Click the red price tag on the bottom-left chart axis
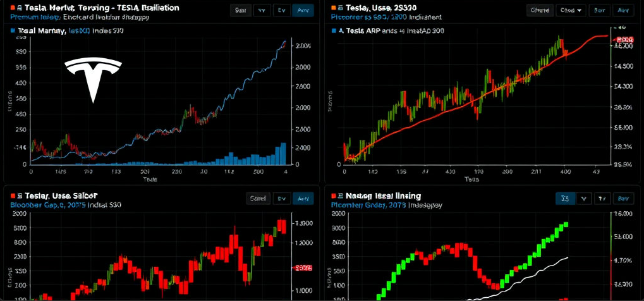The width and height of the screenshot is (644, 301). (x=302, y=268)
